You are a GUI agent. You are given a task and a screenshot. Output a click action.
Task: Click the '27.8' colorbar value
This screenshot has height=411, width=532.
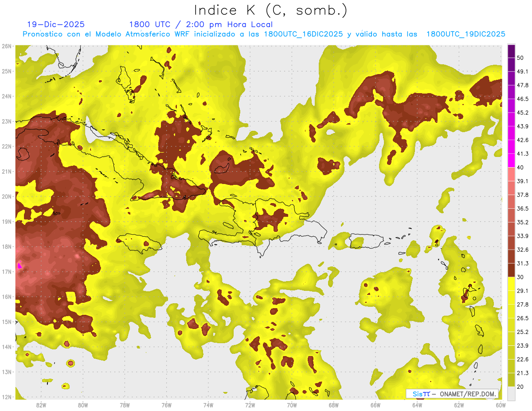point(523,304)
